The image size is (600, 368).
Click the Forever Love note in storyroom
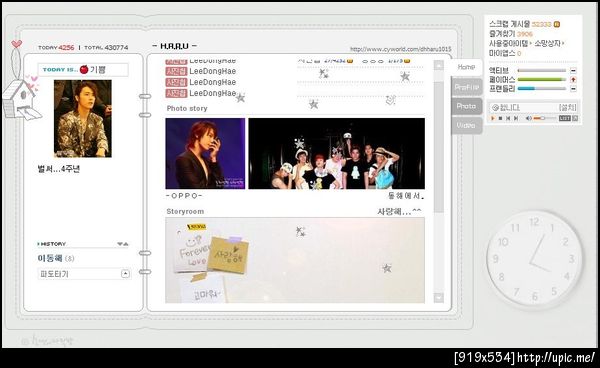coord(193,251)
